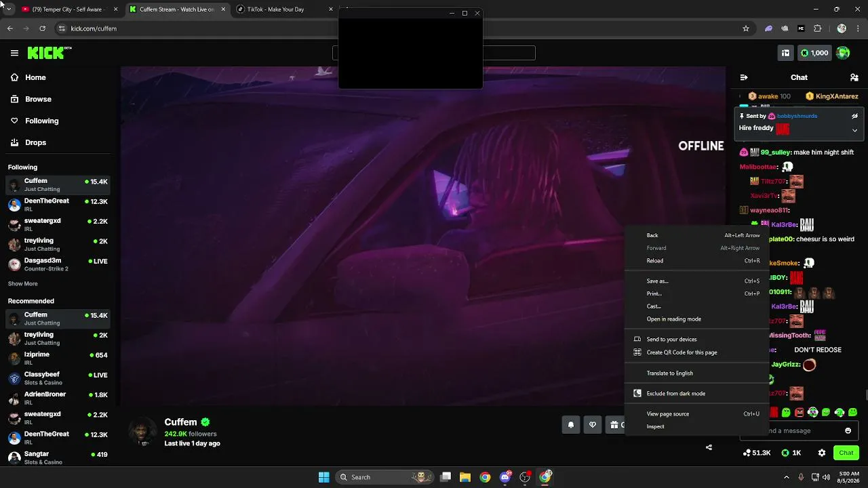Click the message input field

[x=799, y=430]
